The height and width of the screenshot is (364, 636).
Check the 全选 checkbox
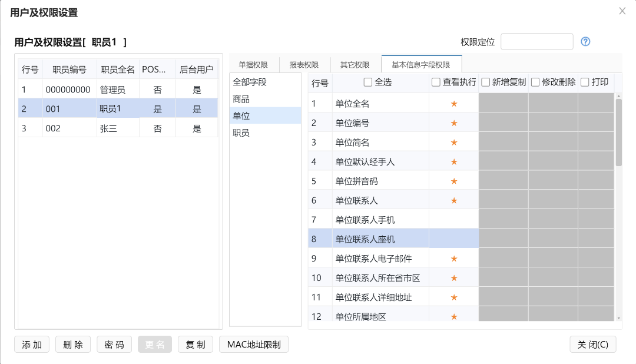click(368, 82)
